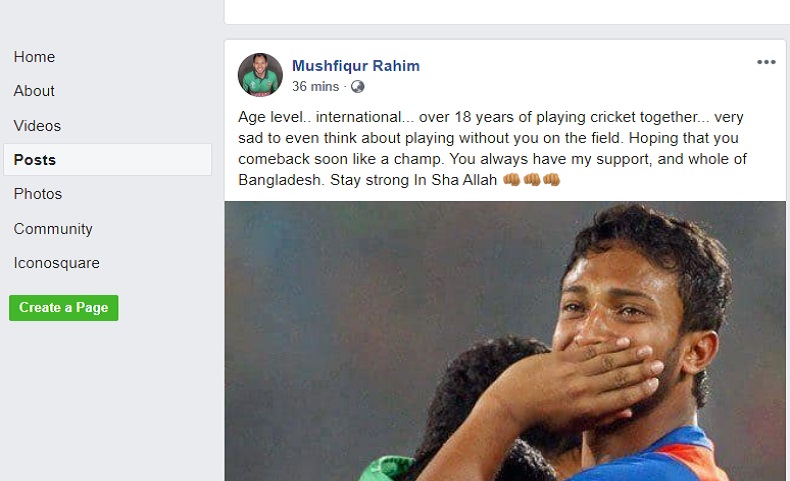Navigate to the Community section
Viewport: 790px width, 481px height.
click(x=53, y=229)
